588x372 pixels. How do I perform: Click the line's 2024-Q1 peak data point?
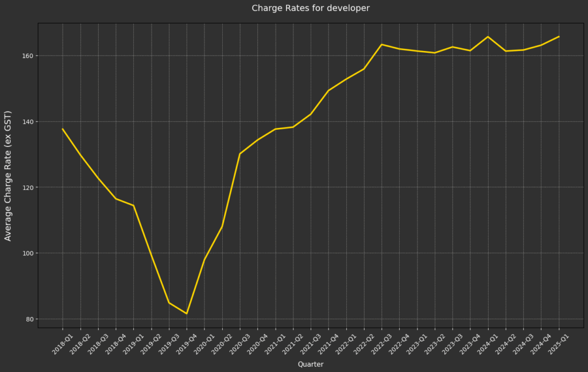pos(488,36)
